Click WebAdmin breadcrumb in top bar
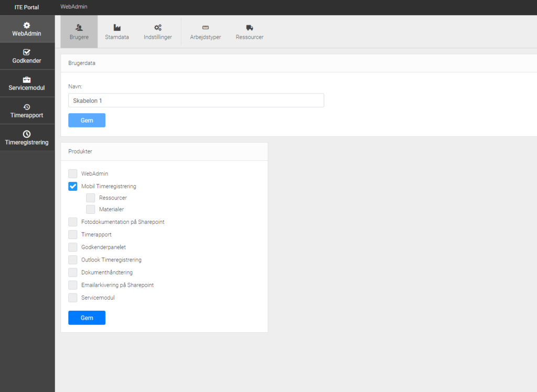537x392 pixels. [x=74, y=6]
